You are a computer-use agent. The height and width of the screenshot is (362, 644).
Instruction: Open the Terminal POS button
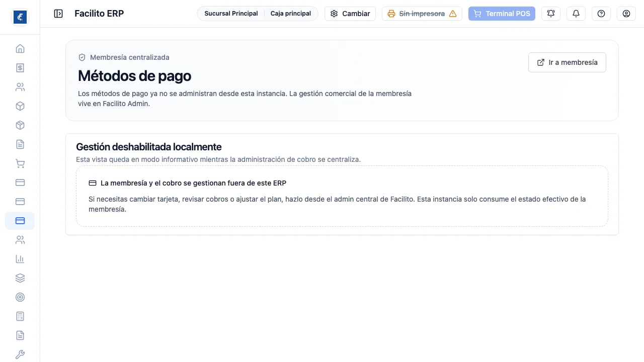[x=502, y=14]
